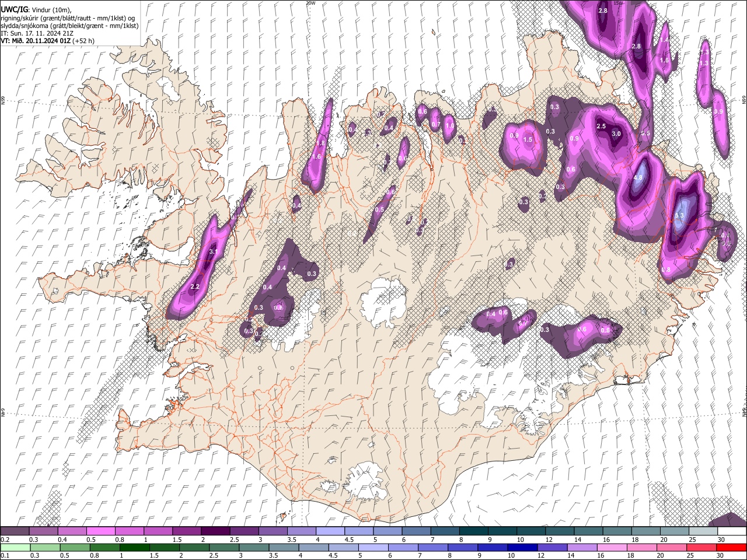Pick the pink 0.5 swatch in snow scale
The width and height of the screenshot is (747, 560).
click(100, 531)
